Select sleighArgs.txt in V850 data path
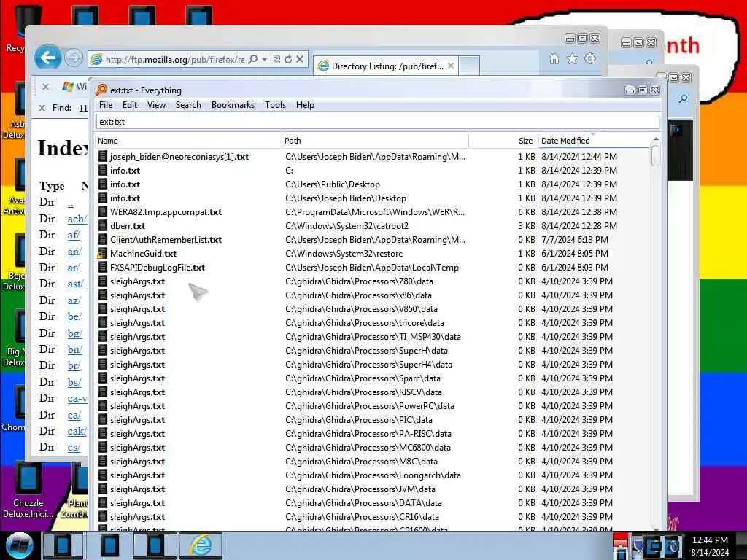 (137, 308)
